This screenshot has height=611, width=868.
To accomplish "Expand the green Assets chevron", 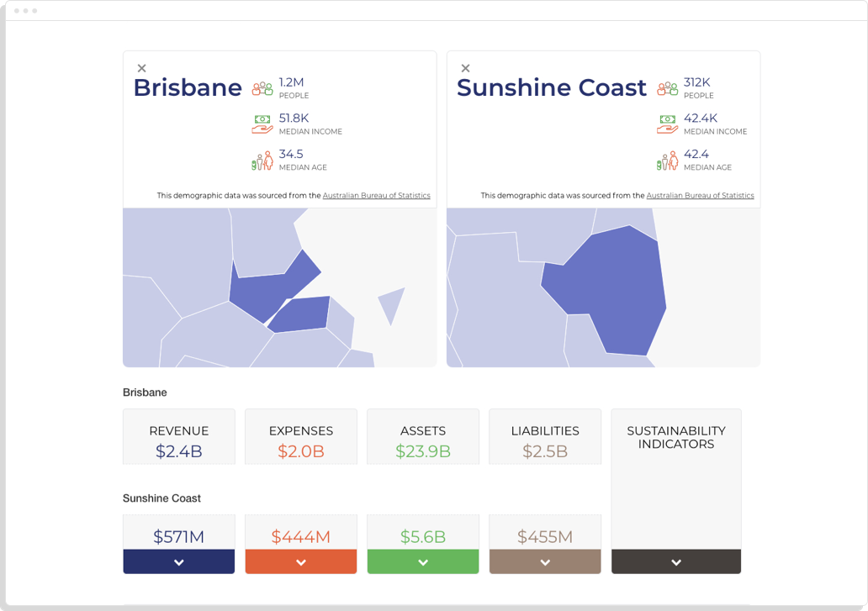I will pyautogui.click(x=422, y=561).
